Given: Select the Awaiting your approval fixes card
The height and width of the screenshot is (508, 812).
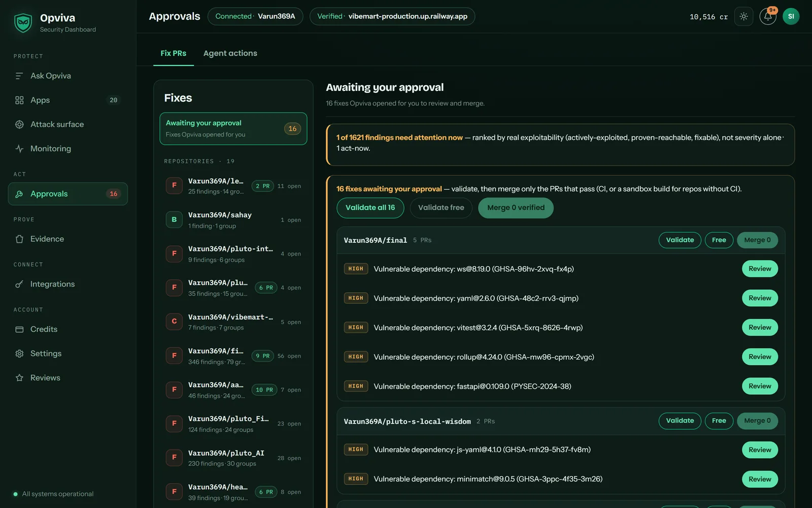Looking at the screenshot, I should coord(233,129).
